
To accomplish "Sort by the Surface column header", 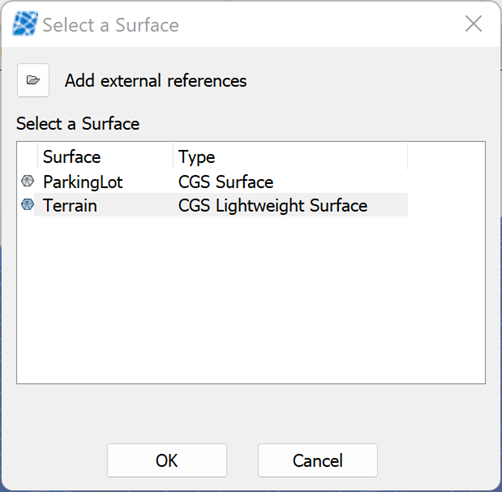I will pyautogui.click(x=106, y=157).
